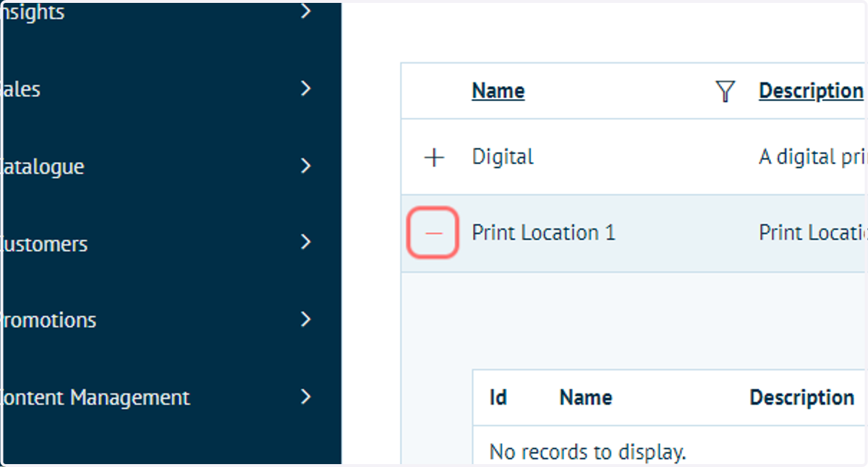Open the Insights menu item
Screen dimensions: 868x467
click(33, 12)
